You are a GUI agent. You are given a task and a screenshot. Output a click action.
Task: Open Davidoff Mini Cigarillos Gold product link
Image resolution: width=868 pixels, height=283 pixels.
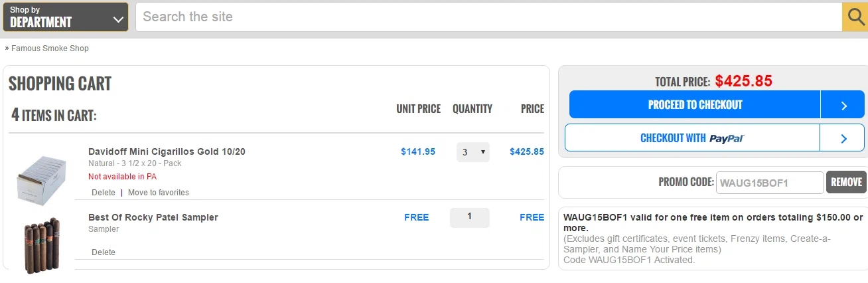click(167, 151)
